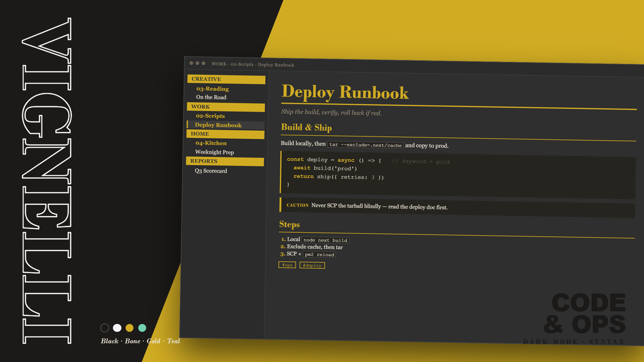The width and height of the screenshot is (644, 362).
Task: Click the pm2 reload code snippet
Action: click(319, 254)
